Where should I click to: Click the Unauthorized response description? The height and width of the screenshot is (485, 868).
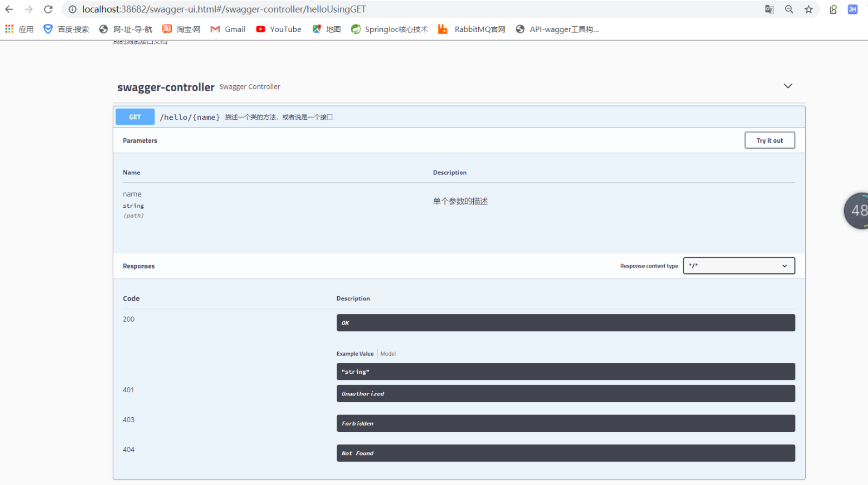[565, 394]
